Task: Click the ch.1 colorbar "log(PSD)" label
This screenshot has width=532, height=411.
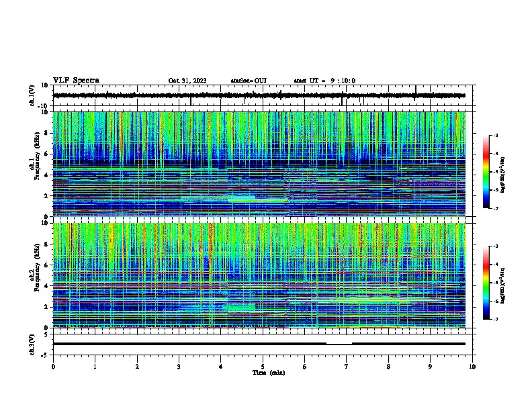Action: click(x=502, y=175)
